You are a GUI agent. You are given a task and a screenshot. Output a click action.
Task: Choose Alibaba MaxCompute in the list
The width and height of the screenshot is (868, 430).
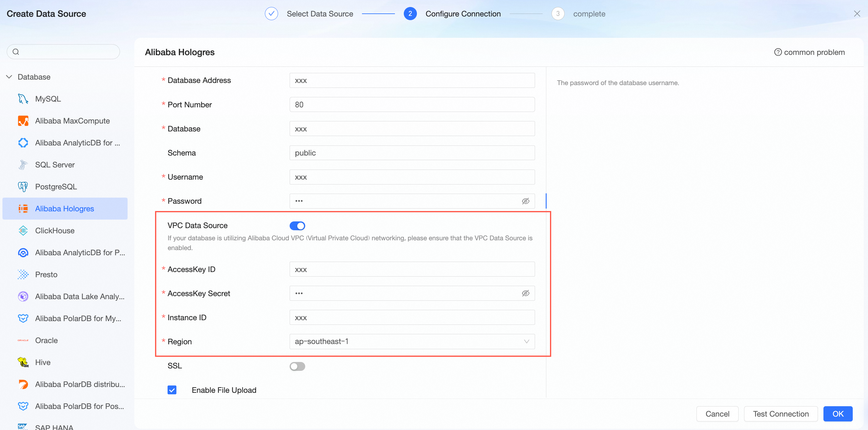tap(65, 121)
